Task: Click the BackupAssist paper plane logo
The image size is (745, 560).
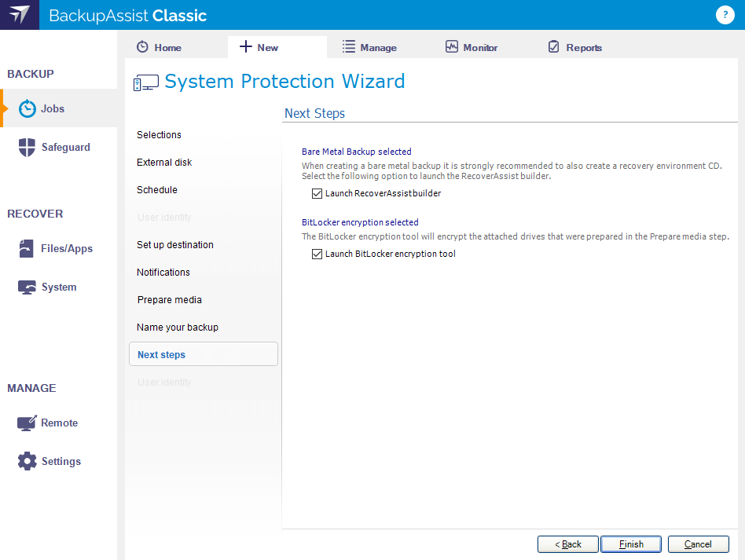Action: pos(20,15)
